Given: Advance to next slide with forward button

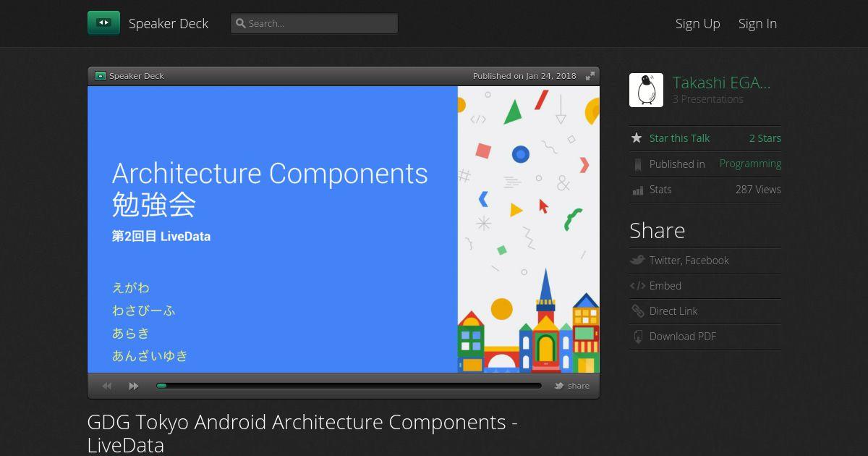Looking at the screenshot, I should click(134, 386).
